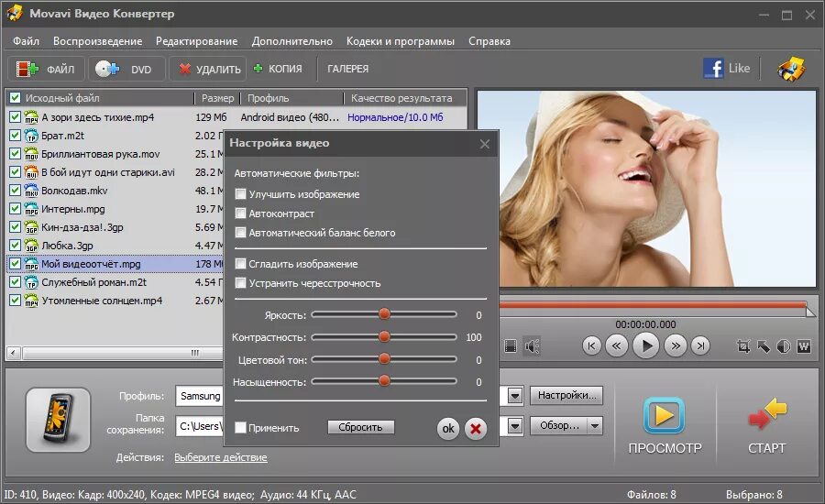Jump to the beginning of the video
825x504 pixels.
click(591, 345)
